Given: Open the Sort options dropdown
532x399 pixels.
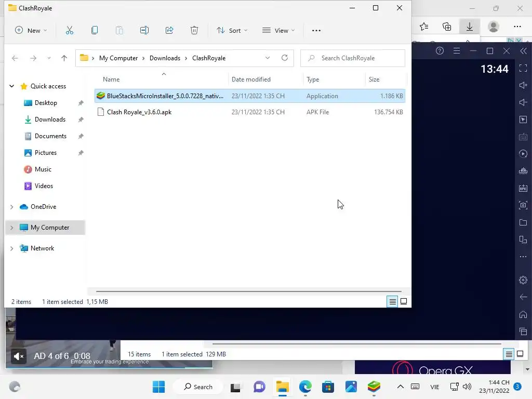Looking at the screenshot, I should 232,31.
